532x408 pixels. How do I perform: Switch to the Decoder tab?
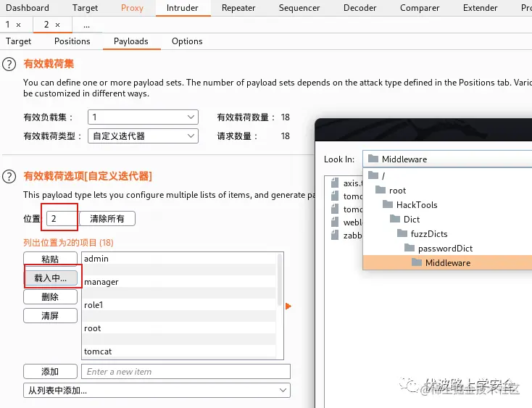click(x=360, y=8)
